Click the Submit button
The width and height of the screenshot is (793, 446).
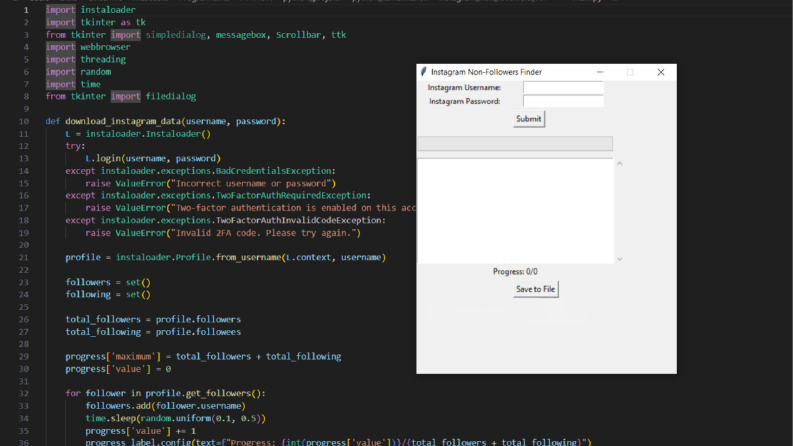pyautogui.click(x=528, y=119)
